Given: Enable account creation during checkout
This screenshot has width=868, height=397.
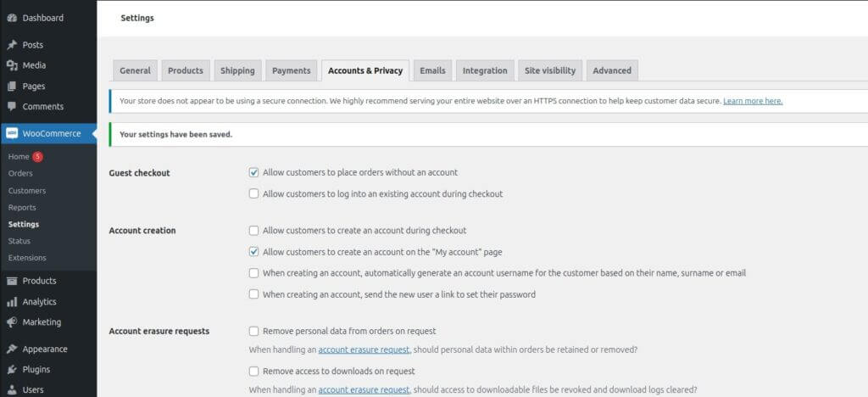Looking at the screenshot, I should tap(253, 231).
